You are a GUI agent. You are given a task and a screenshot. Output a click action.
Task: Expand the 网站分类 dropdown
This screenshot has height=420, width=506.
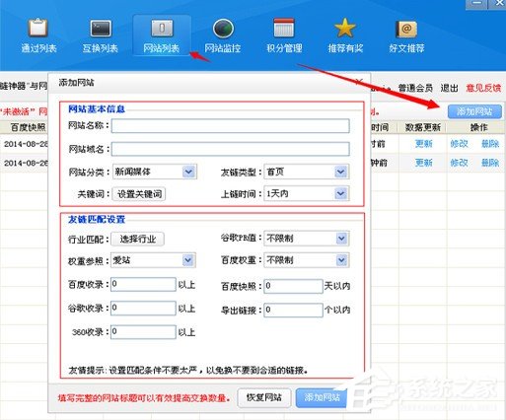188,172
